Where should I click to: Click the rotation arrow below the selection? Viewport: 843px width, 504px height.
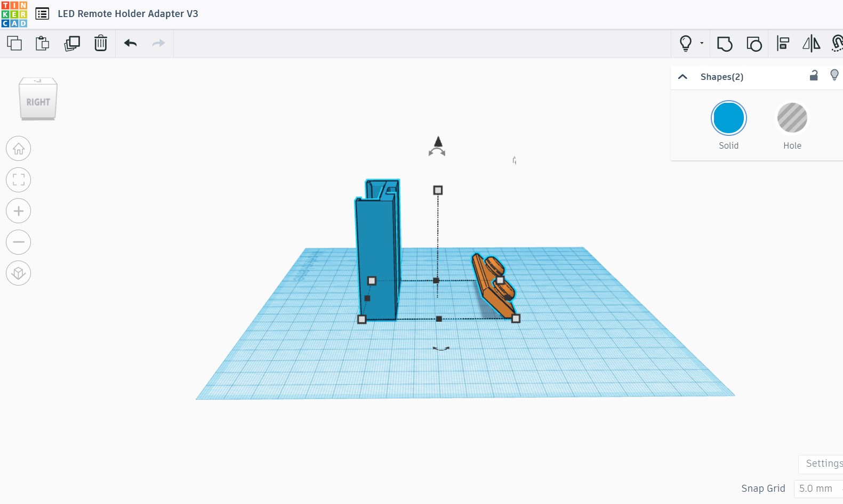point(441,348)
